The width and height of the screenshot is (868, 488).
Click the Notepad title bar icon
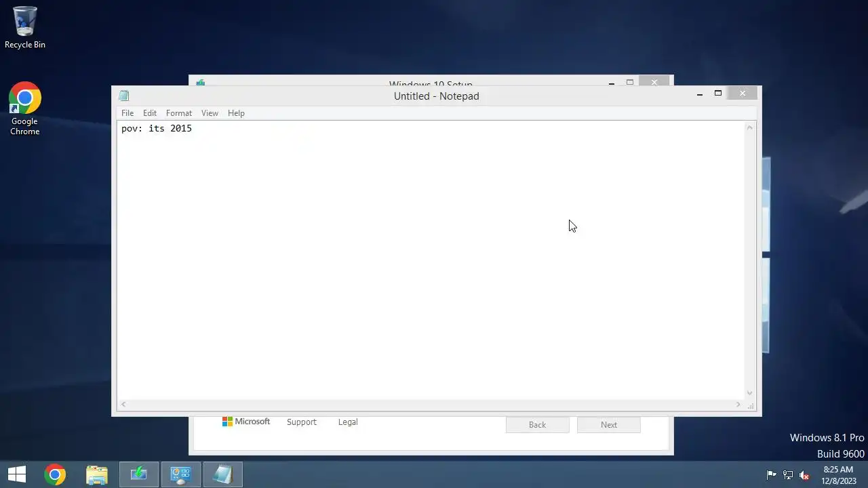(x=123, y=96)
